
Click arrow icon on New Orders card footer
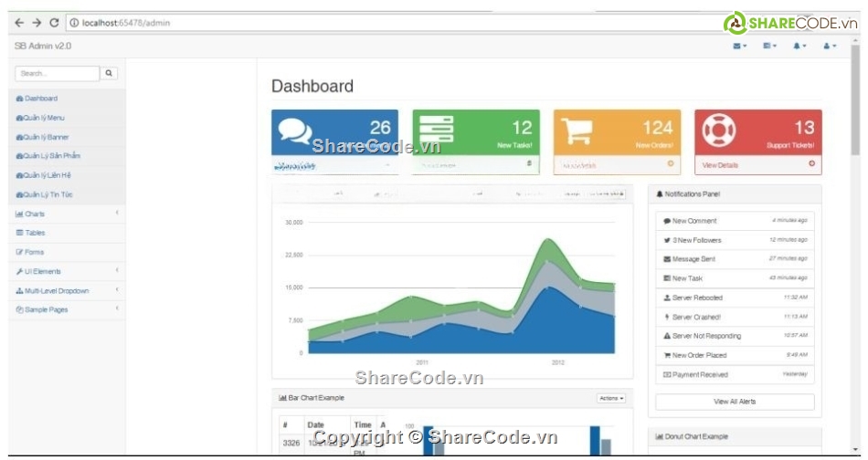pos(671,163)
